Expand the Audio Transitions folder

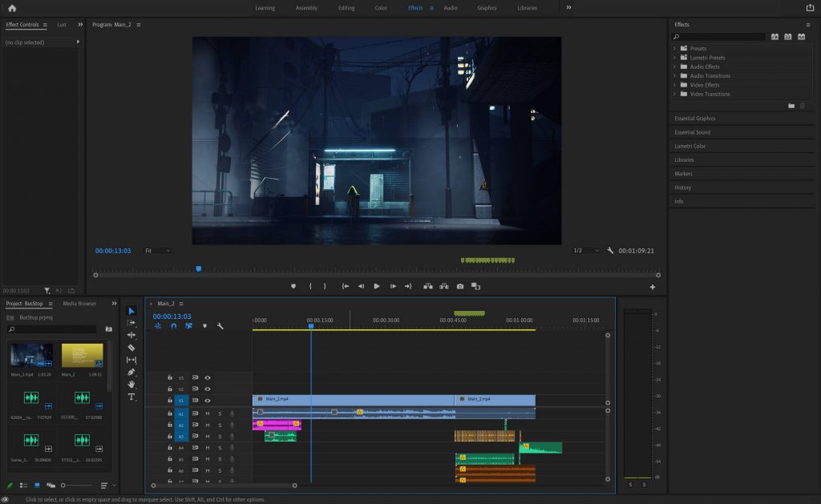coord(674,76)
